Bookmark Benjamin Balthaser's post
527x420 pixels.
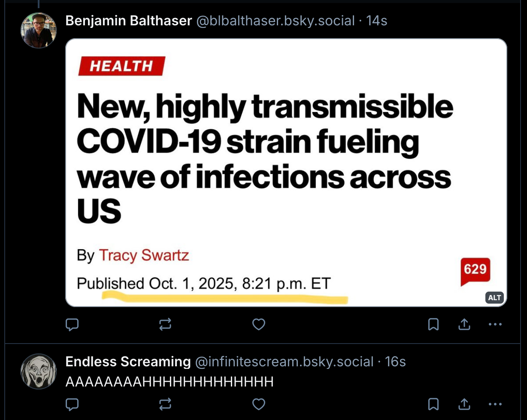(433, 325)
